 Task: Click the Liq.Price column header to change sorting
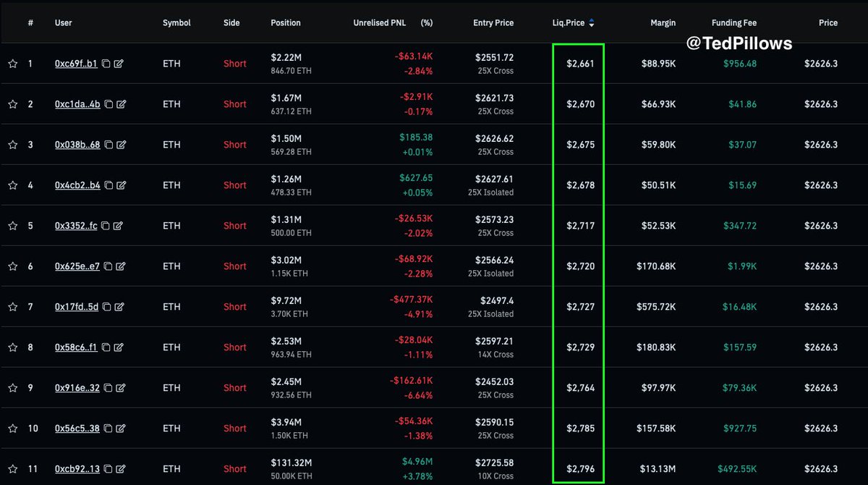(x=570, y=22)
